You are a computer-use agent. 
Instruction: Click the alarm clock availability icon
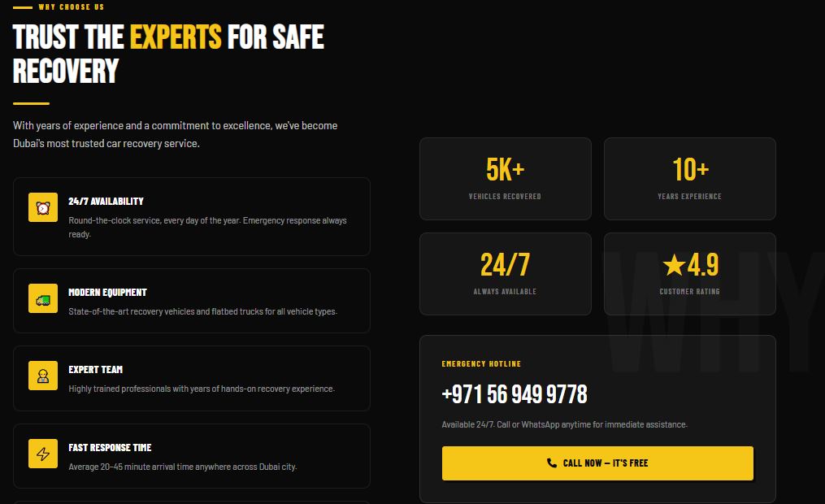tap(43, 207)
